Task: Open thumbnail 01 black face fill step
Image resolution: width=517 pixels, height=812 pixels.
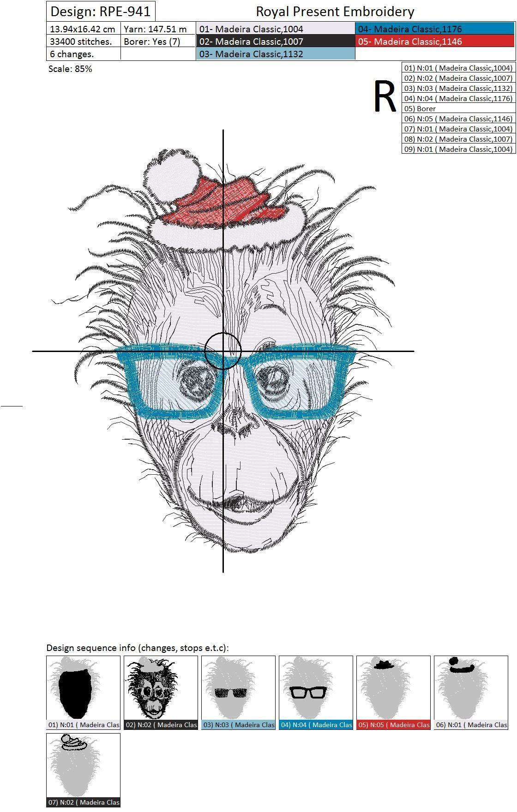Action: 83,688
